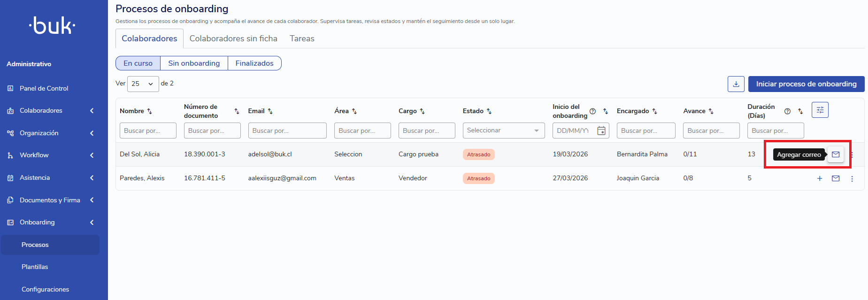Open the Estado Seleccionar dropdown
The height and width of the screenshot is (300, 868).
503,131
